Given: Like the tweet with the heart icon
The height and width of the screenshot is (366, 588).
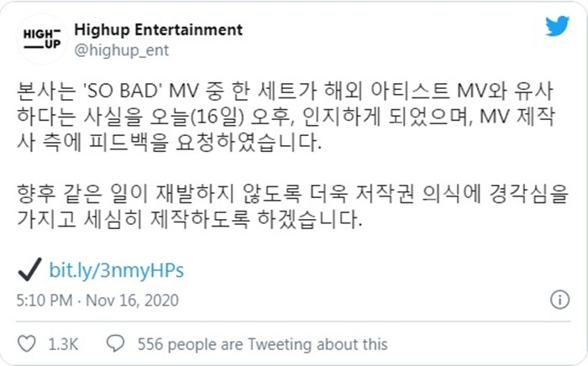Looking at the screenshot, I should click(27, 343).
